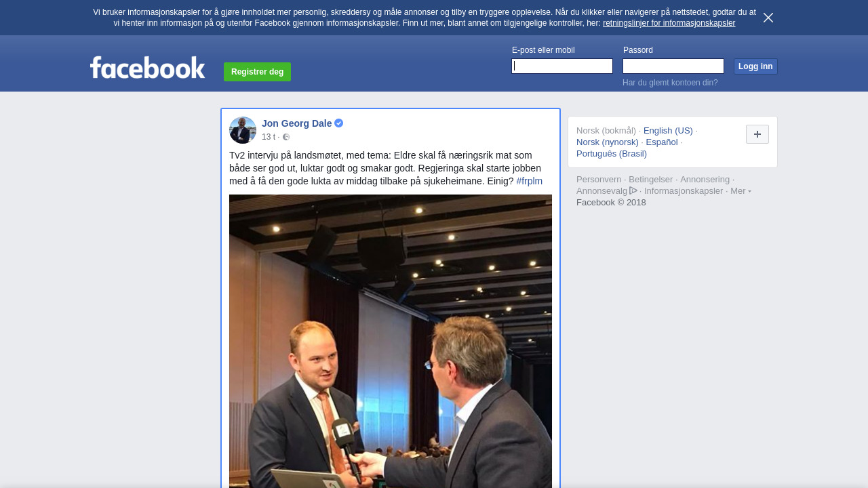The width and height of the screenshot is (868, 488).
Task: Click the AdChoices triangle icon
Action: point(633,190)
